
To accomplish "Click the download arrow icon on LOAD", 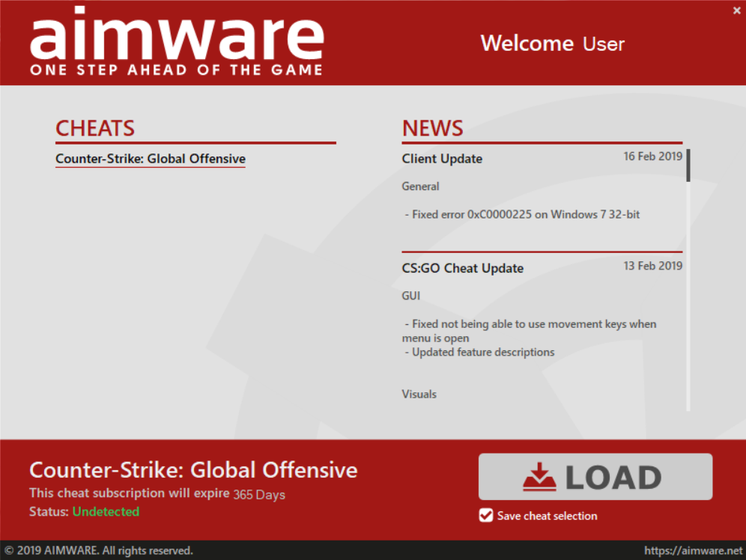I will (539, 477).
